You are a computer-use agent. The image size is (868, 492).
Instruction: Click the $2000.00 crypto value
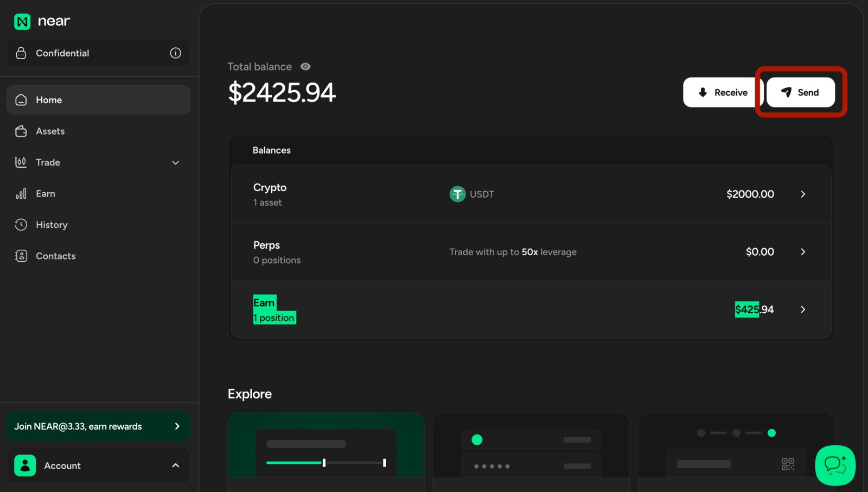tap(750, 194)
